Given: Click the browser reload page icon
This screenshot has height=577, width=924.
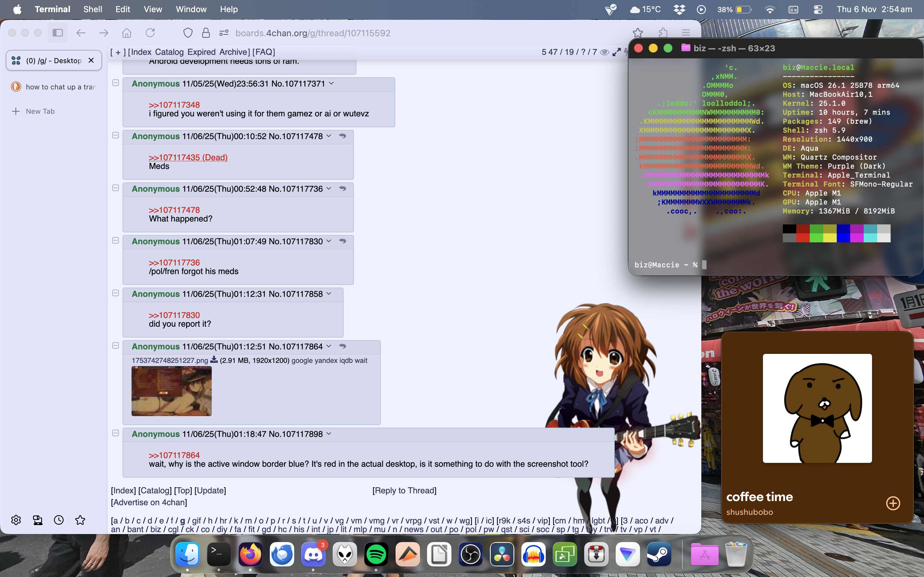Looking at the screenshot, I should 150,33.
